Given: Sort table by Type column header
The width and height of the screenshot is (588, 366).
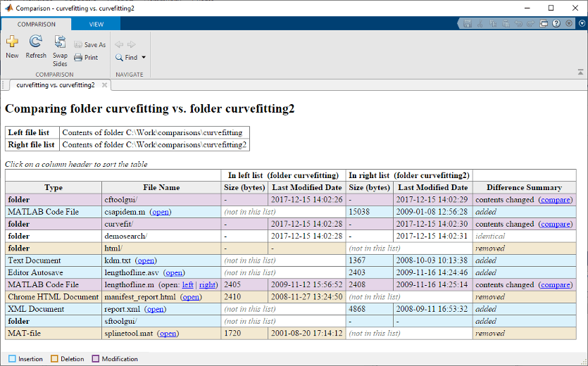Looking at the screenshot, I should click(x=54, y=187).
